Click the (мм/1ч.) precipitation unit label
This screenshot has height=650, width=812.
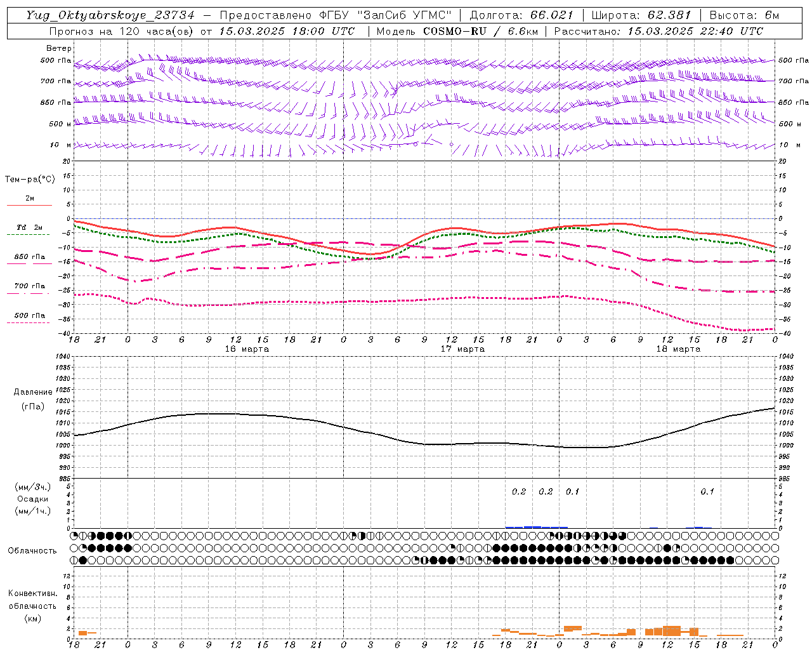pos(33,511)
